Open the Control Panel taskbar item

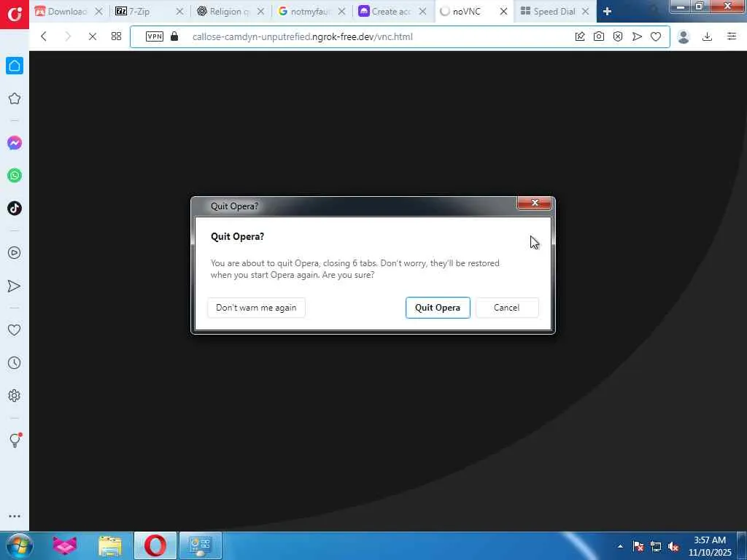[201, 545]
